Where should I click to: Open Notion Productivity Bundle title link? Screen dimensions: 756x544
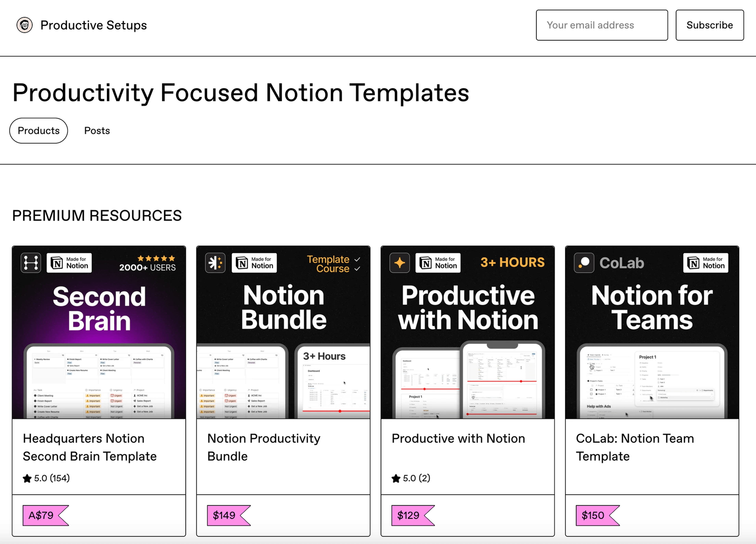coord(264,447)
